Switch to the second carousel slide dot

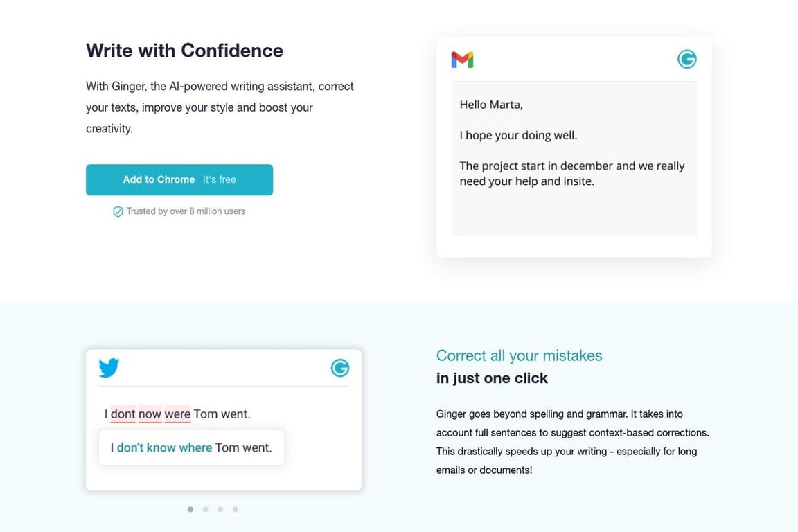pos(206,509)
